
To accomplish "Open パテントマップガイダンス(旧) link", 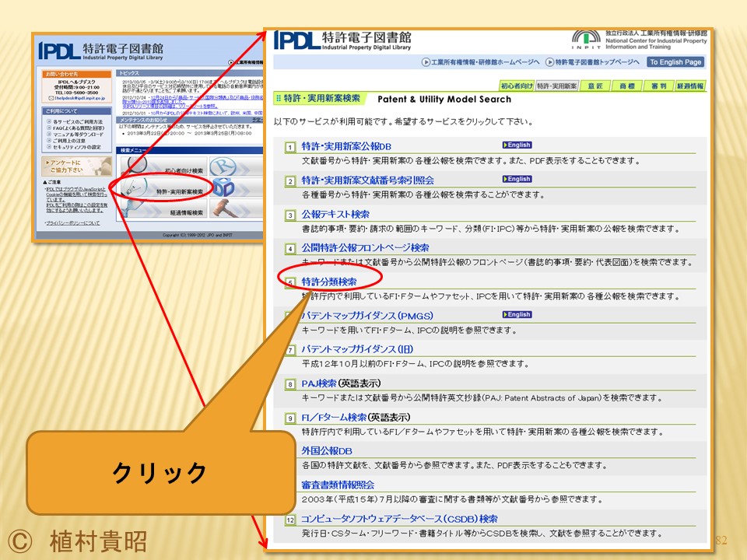I will pos(357,349).
